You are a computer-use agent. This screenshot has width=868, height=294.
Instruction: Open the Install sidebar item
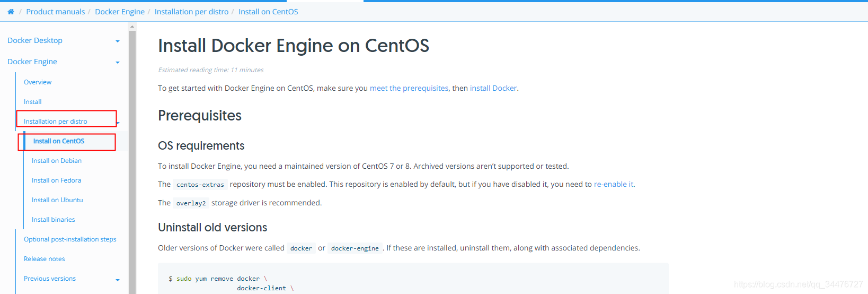(32, 102)
